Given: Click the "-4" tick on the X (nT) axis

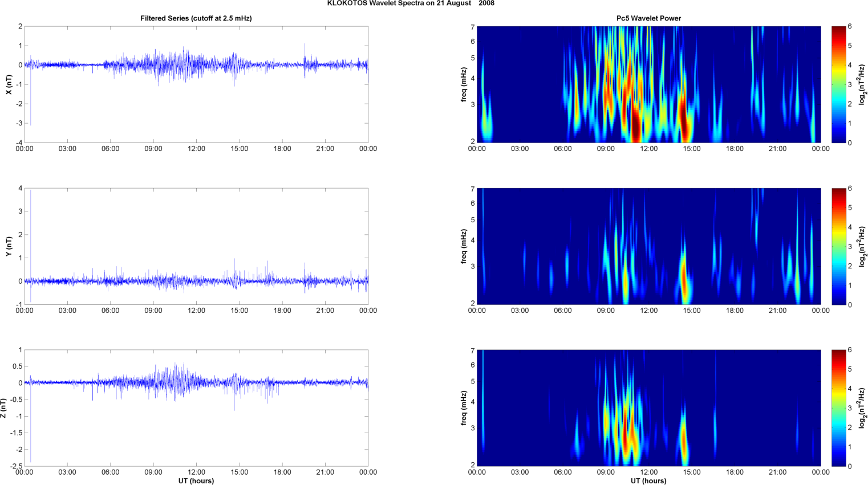Looking at the screenshot, I should click(19, 142).
